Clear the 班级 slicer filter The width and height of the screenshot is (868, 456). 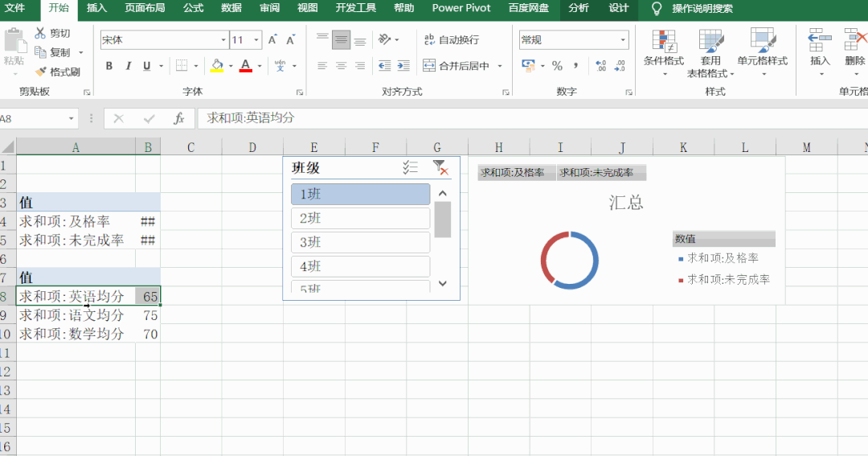click(440, 167)
